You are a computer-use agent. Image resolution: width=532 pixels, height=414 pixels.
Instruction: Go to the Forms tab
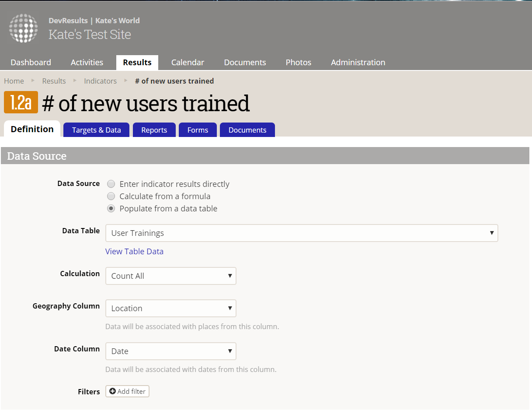pos(198,130)
